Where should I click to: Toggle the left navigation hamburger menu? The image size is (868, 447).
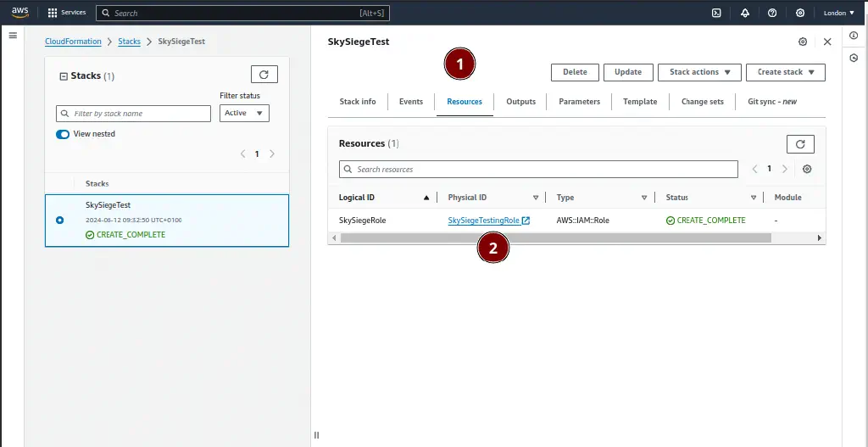click(13, 36)
